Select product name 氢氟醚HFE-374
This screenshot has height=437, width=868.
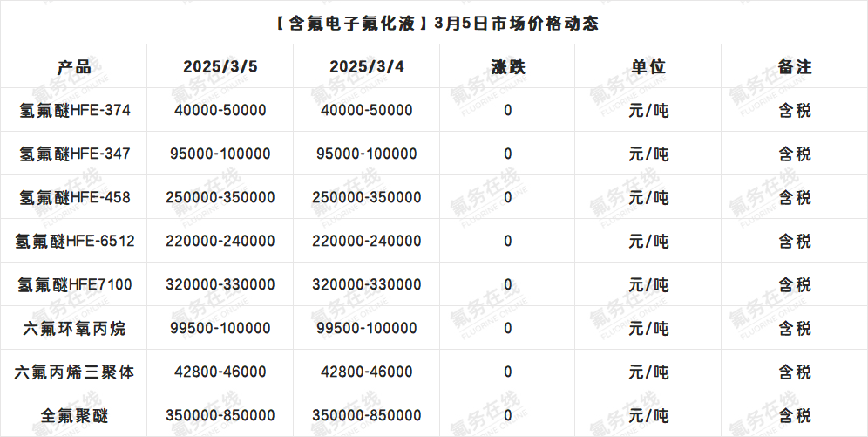pos(75,110)
